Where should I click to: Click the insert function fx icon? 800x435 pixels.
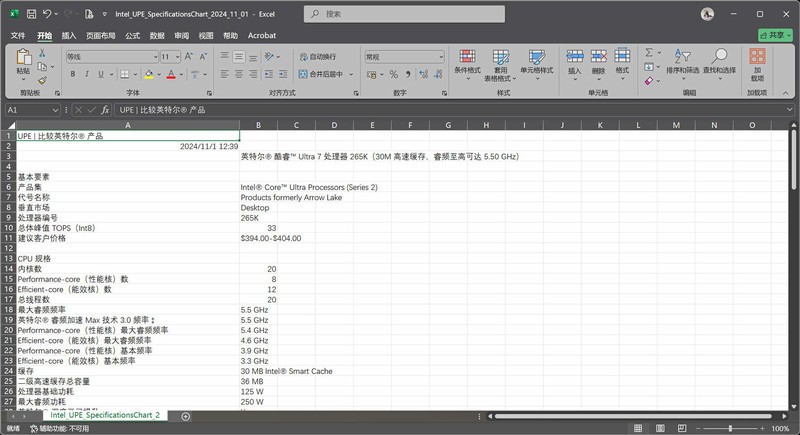(x=105, y=110)
